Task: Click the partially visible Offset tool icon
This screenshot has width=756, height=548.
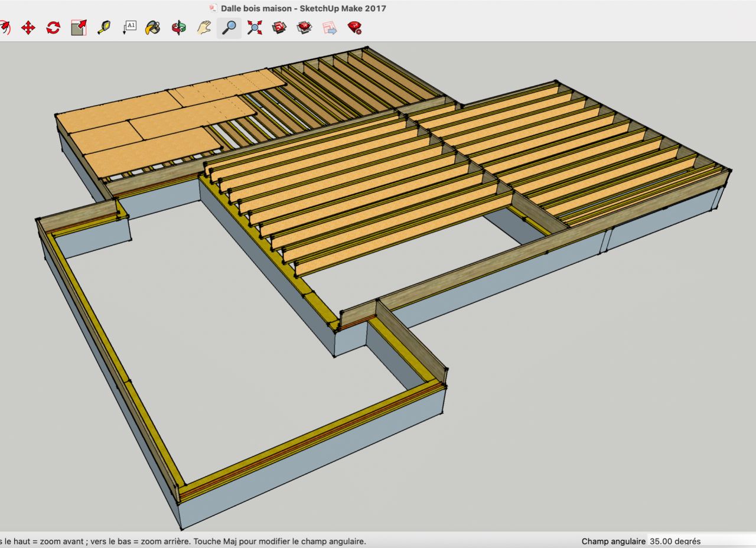Action: point(4,28)
